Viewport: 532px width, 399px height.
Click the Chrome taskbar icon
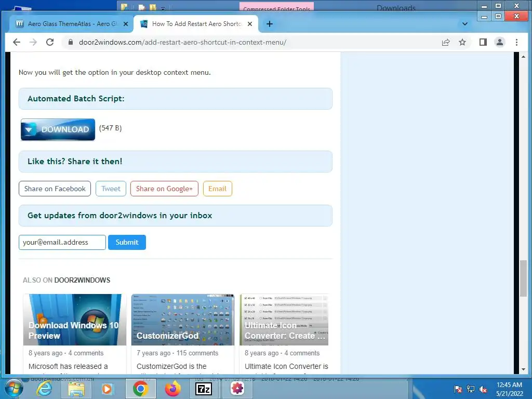(x=140, y=389)
